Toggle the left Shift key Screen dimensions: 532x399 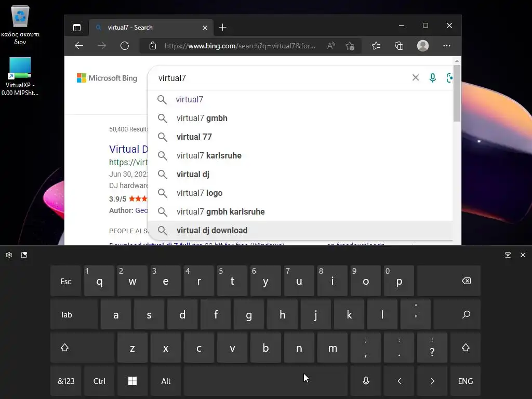pyautogui.click(x=83, y=348)
